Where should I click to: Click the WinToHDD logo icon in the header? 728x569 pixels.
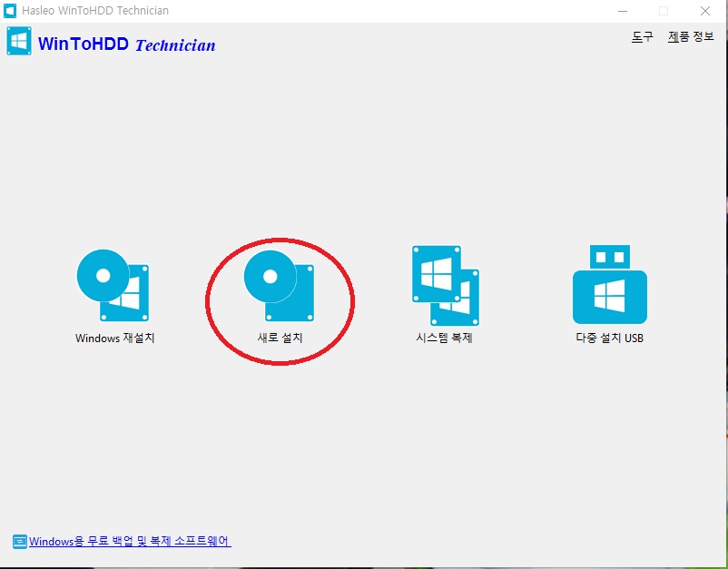pos(19,41)
